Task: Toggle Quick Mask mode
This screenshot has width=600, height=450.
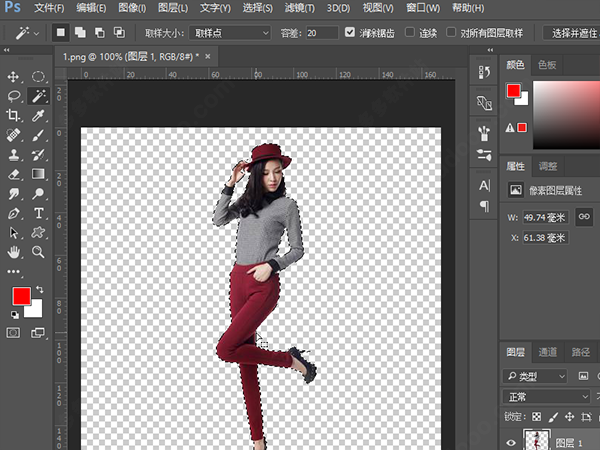Action: [x=13, y=333]
